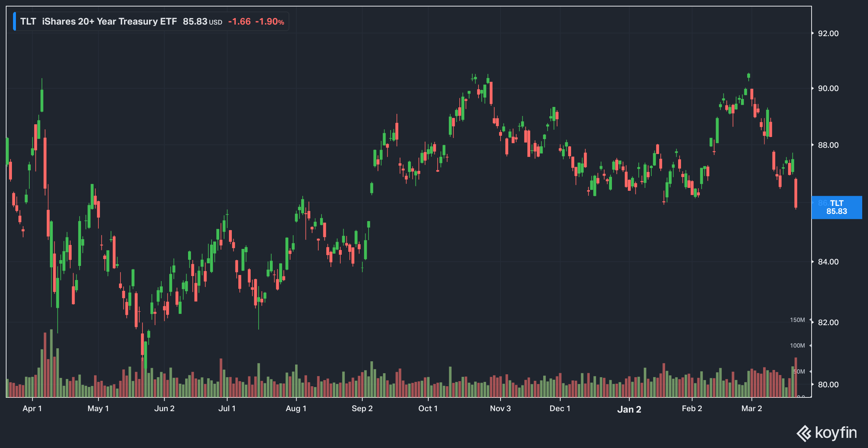Click the koyfin logo icon
This screenshot has height=448, width=868.
804,433
